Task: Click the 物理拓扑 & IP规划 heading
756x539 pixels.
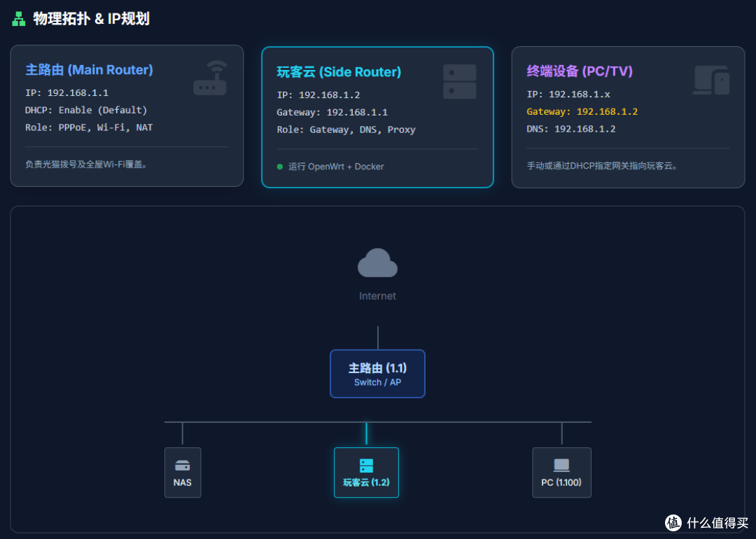Action: pos(91,19)
